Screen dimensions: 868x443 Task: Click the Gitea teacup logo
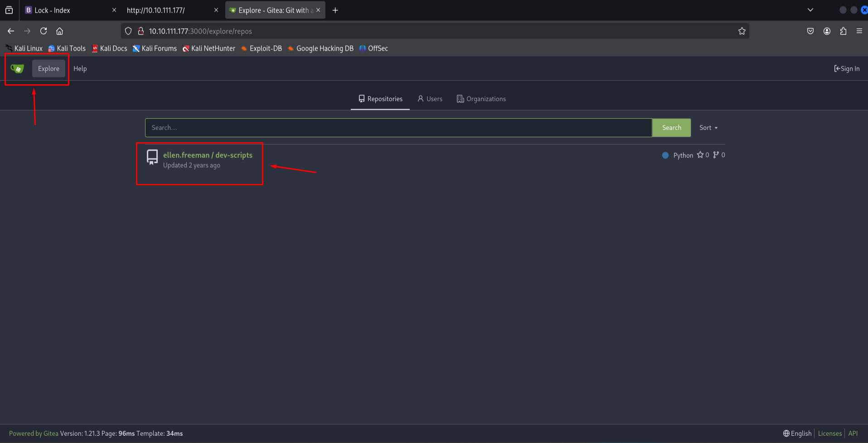pos(17,68)
